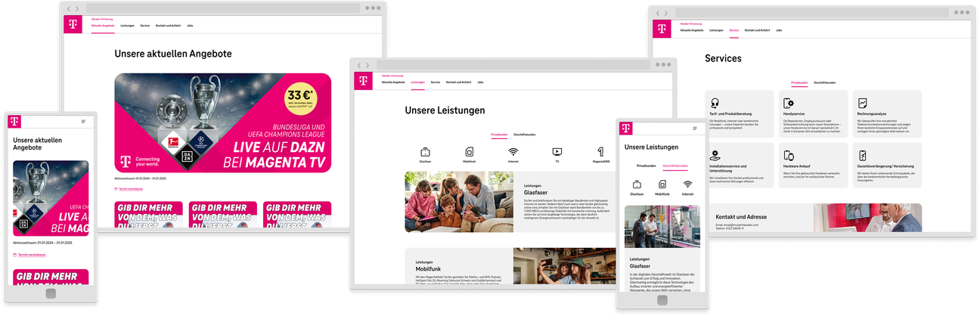Click browser back arrow in Angebote window

point(69,8)
